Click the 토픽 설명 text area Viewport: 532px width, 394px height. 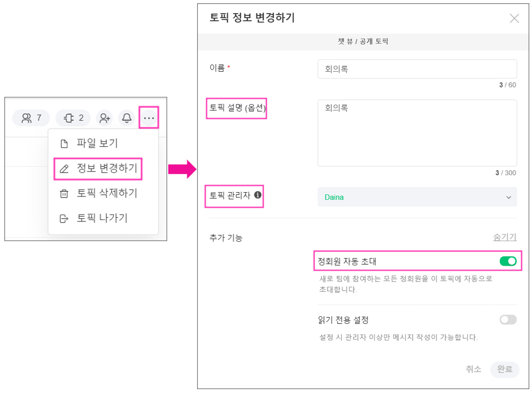[417, 133]
